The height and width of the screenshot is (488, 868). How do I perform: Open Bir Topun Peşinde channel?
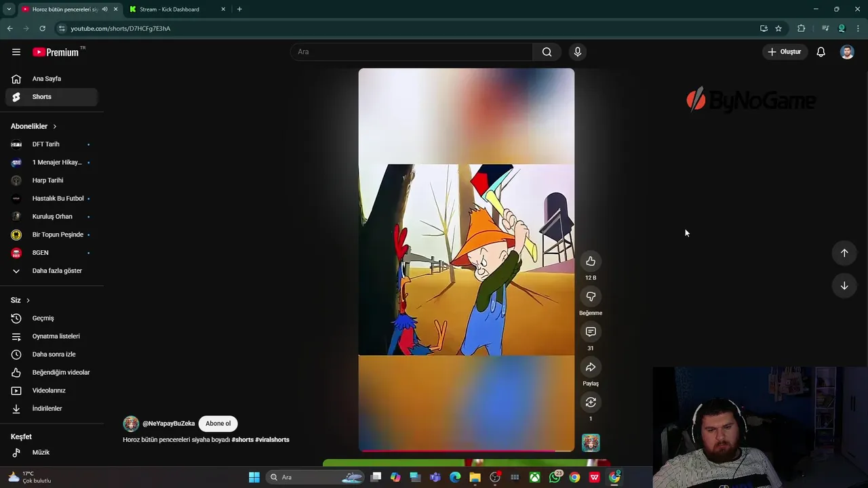pos(52,235)
